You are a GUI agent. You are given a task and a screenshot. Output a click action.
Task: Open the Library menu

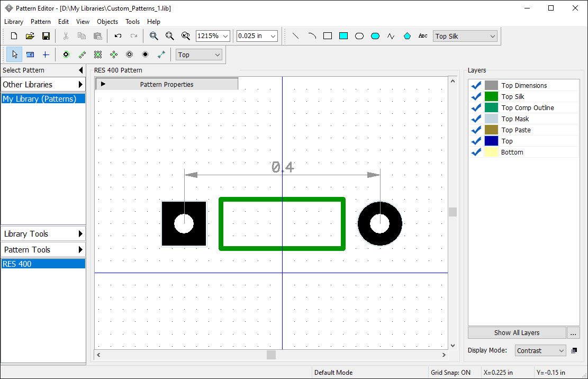coord(14,22)
